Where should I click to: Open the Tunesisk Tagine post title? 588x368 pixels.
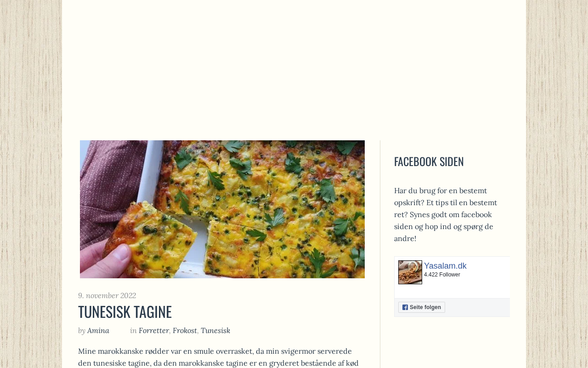(x=125, y=311)
